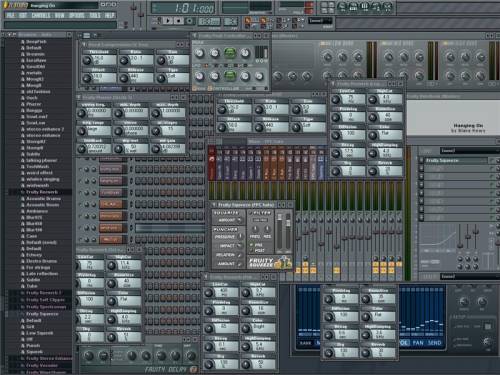Click the tempo display next to Record

coord(209,21)
